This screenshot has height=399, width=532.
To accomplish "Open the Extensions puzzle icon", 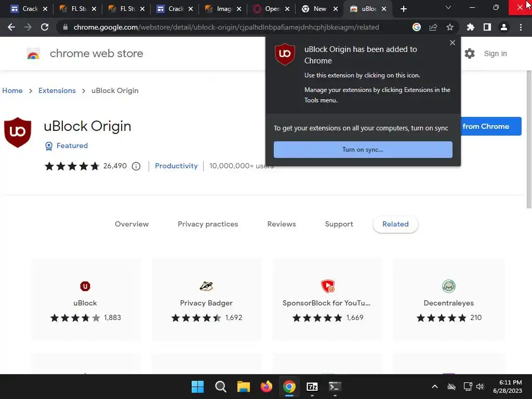I will tap(471, 27).
